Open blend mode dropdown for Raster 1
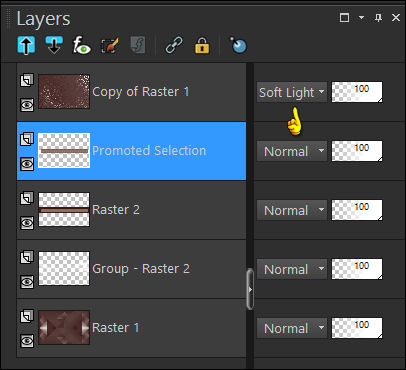 pos(292,328)
